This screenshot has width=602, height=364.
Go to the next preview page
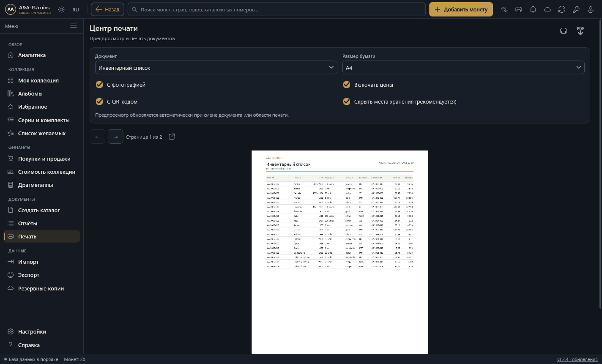(x=115, y=137)
